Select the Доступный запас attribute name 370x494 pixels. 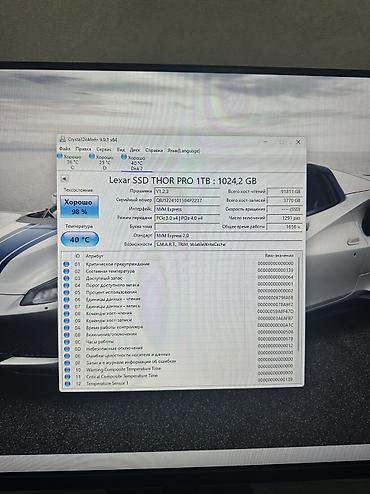coord(104,278)
